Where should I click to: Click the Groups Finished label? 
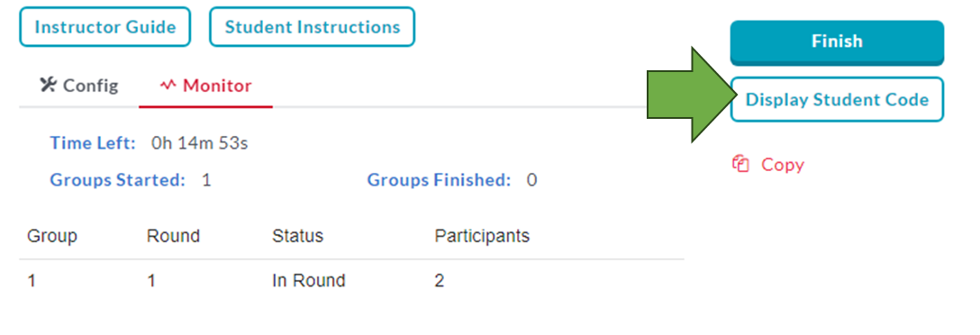pyautogui.click(x=439, y=181)
